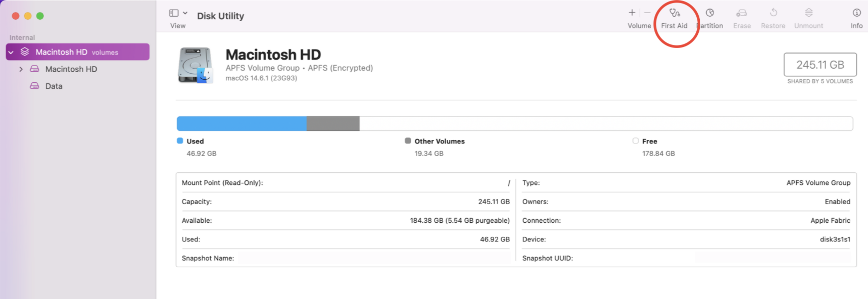
Task: Click the blue Used legend swatch
Action: pyautogui.click(x=180, y=141)
